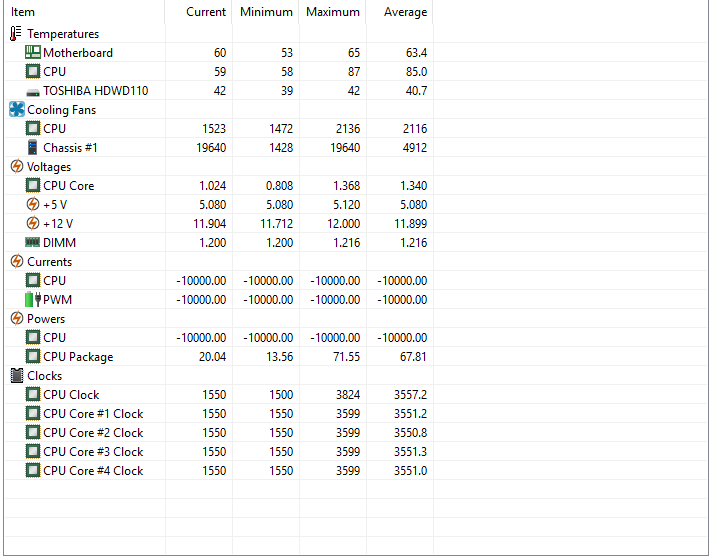This screenshot has width=711, height=556.
Task: Select the Powers group row
Action: point(46,319)
